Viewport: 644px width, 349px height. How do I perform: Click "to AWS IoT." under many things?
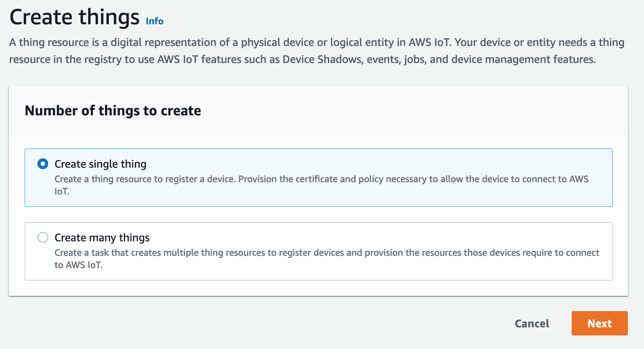[x=78, y=265]
